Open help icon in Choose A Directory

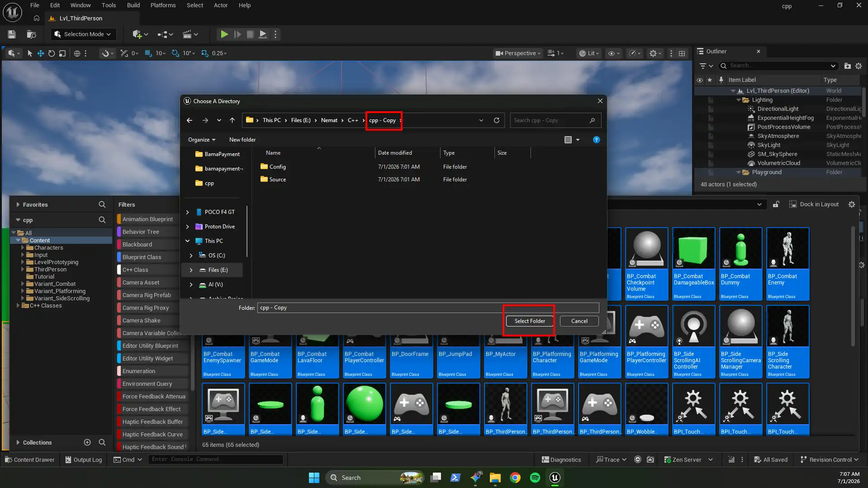click(597, 140)
